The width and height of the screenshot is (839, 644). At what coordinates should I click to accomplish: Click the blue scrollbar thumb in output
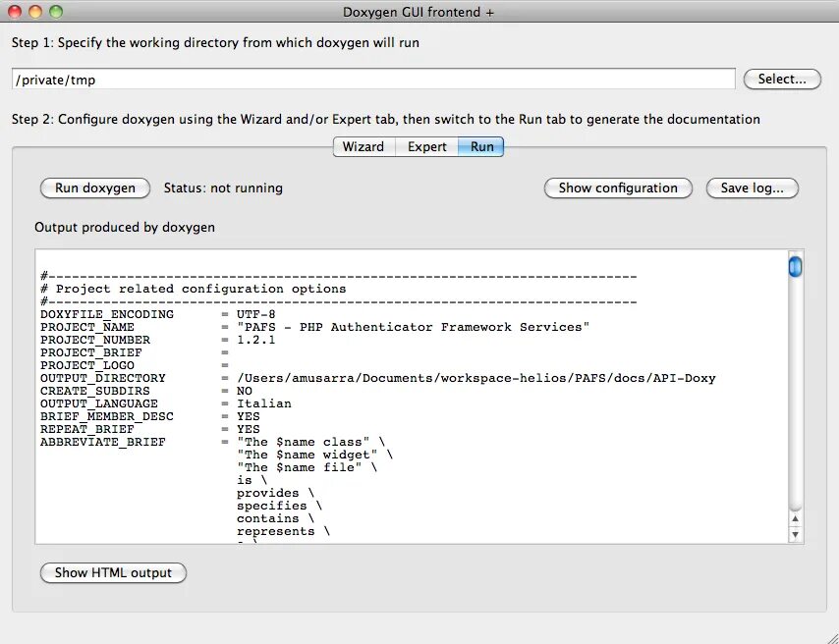click(x=795, y=266)
